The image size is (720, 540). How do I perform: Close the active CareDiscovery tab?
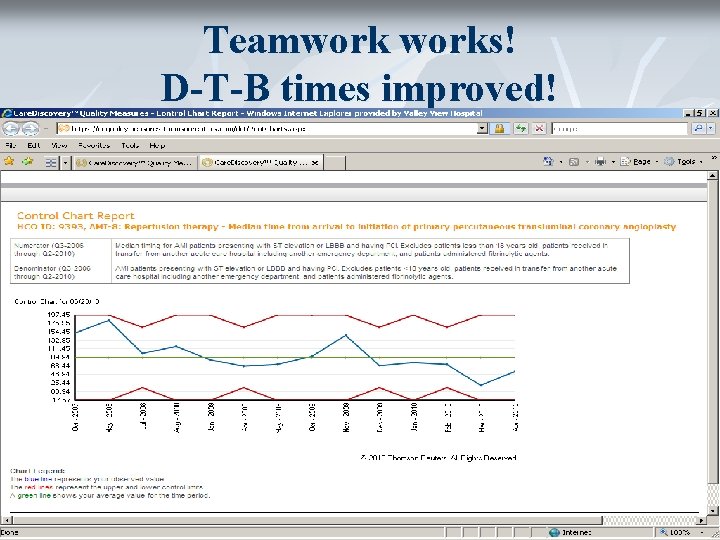315,163
